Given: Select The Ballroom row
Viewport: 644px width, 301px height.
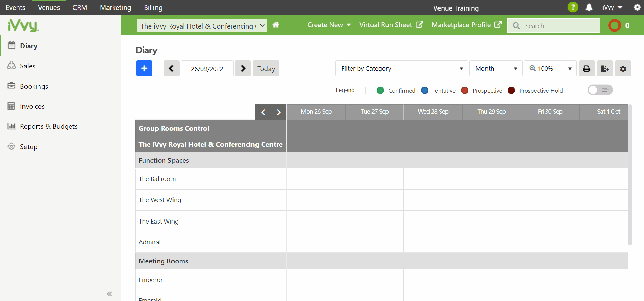Looking at the screenshot, I should (x=211, y=179).
